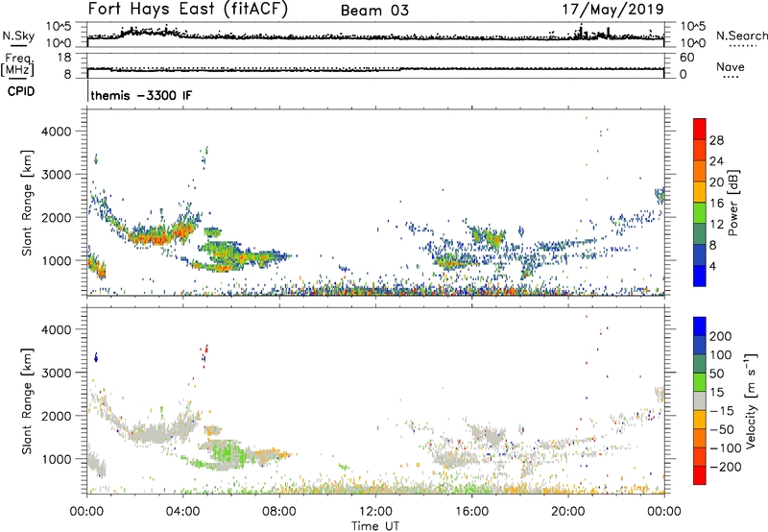Viewport: 768px width, 532px height.
Task: Click the 'Time UT' axis label
Action: coord(375,525)
